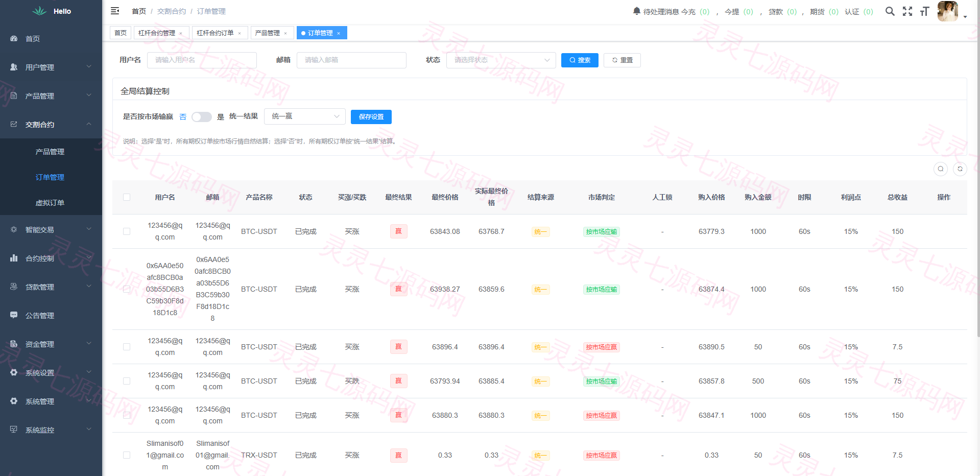Toggle fullscreen mode icon

[x=907, y=11]
